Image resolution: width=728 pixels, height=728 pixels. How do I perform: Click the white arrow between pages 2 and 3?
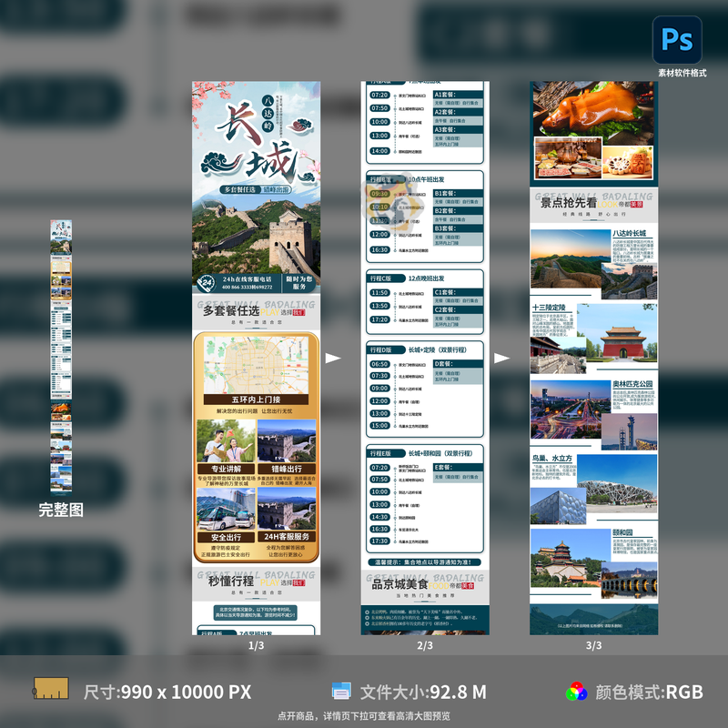501,358
